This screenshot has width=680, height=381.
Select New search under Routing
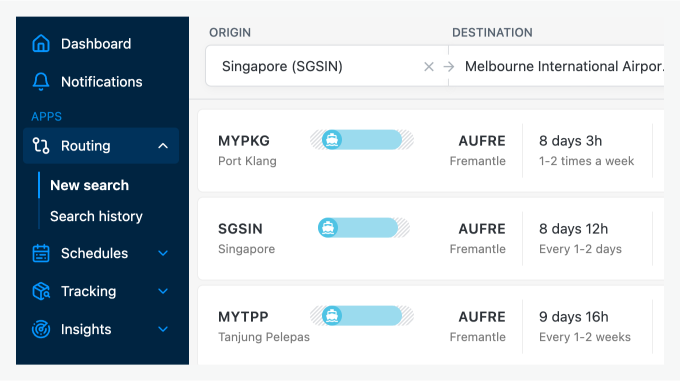coord(89,186)
